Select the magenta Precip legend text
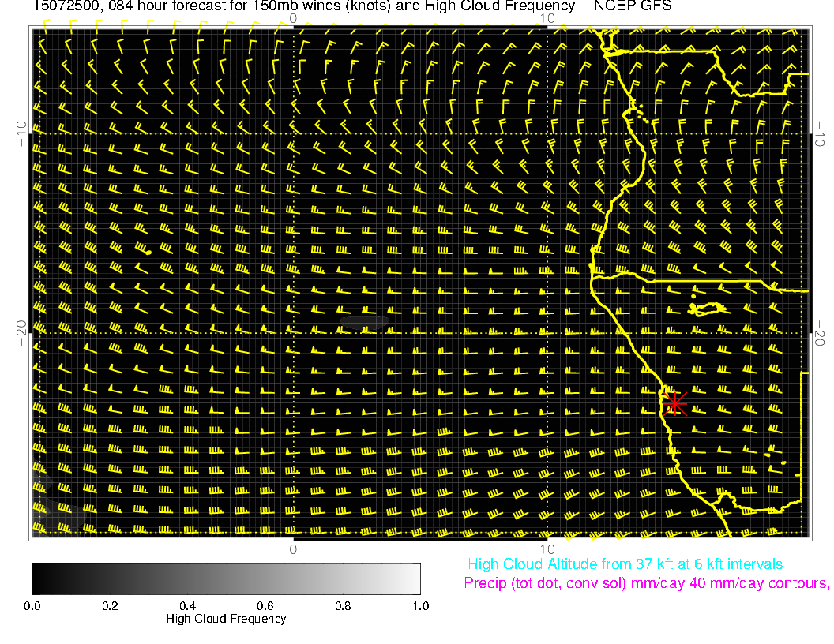This screenshot has height=644, width=834. [645, 584]
